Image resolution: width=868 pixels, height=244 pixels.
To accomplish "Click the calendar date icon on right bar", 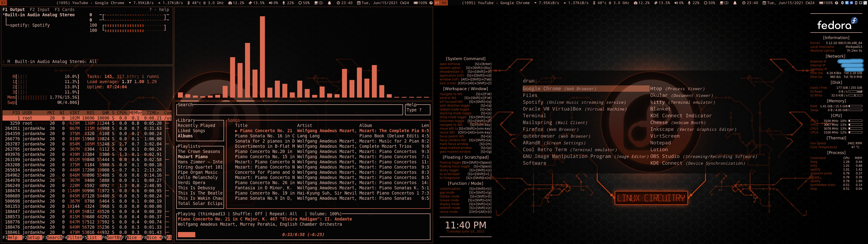I will (x=764, y=3).
